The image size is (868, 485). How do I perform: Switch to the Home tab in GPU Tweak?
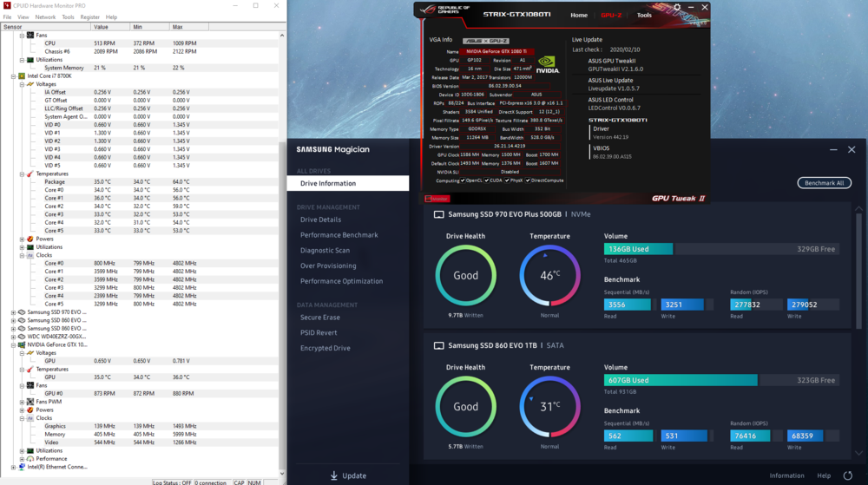pyautogui.click(x=578, y=15)
